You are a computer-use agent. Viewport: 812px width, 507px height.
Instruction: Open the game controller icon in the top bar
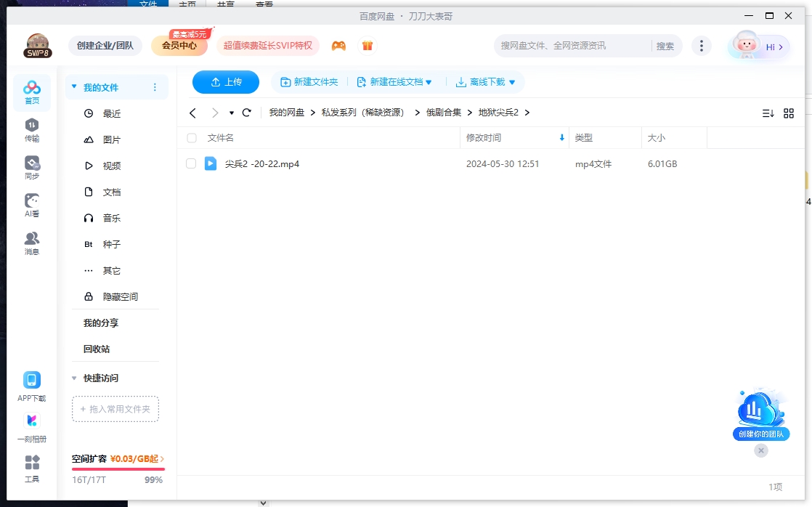(x=338, y=45)
